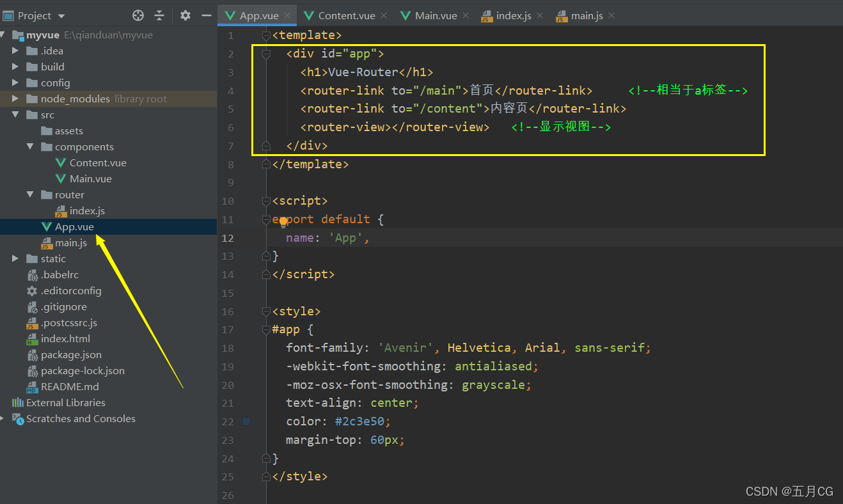Select App.vue in project tree
The width and height of the screenshot is (843, 504).
[x=74, y=227]
